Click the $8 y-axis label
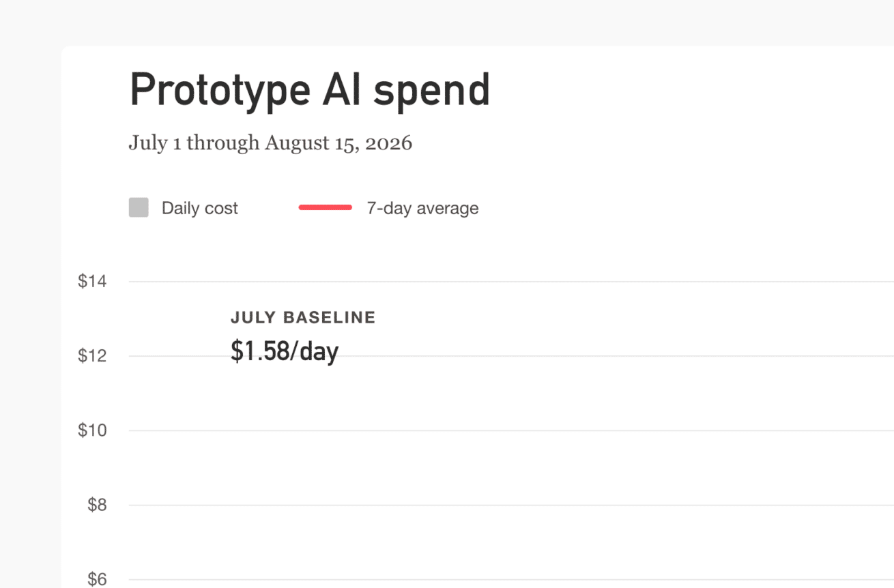The image size is (894, 588). point(97,505)
